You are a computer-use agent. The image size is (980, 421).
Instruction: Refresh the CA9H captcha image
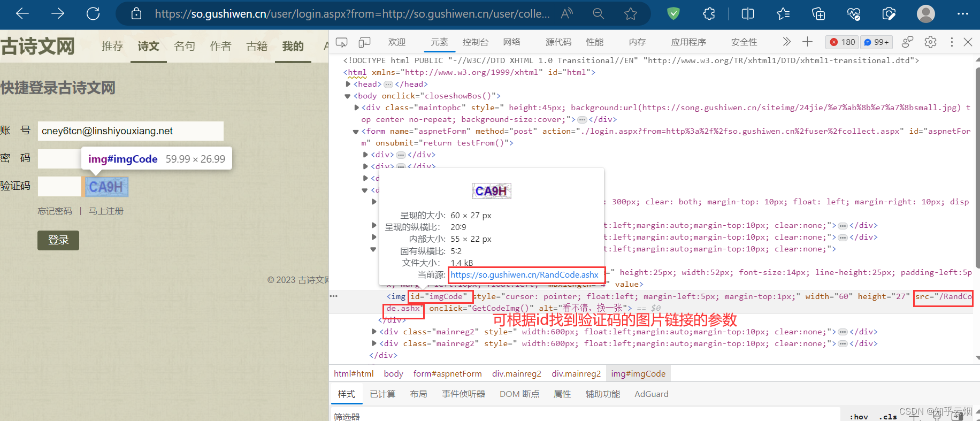[x=106, y=187]
